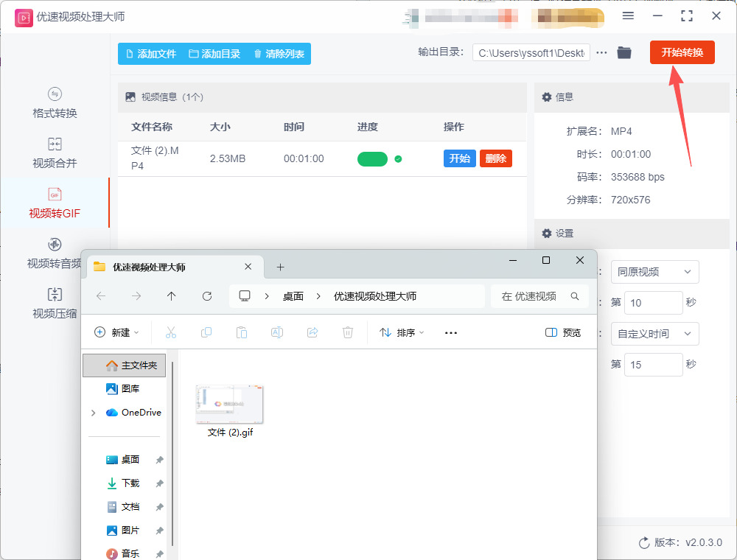Click the delete trash icon in Explorer toolbar

(x=348, y=332)
